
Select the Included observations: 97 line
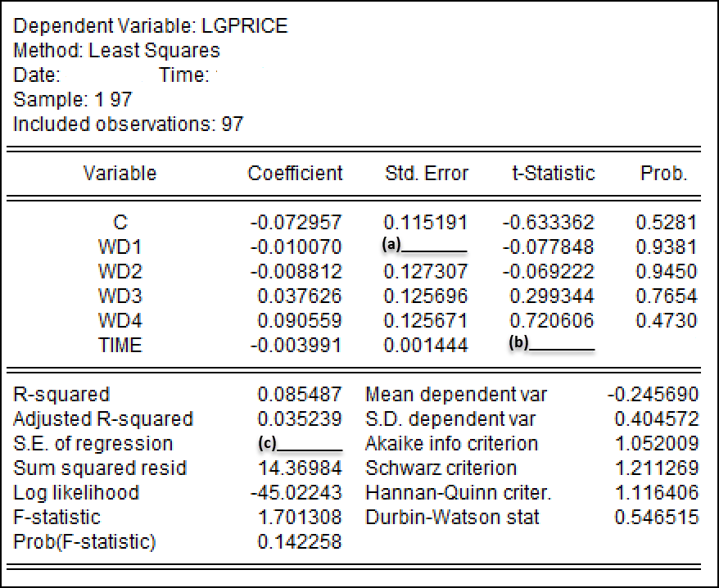click(129, 124)
